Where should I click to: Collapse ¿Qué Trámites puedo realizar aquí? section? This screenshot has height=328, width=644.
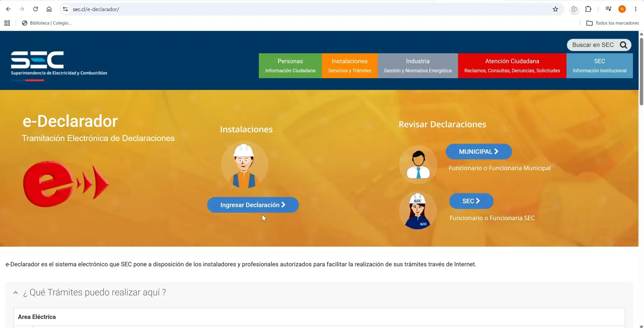pyautogui.click(x=16, y=293)
